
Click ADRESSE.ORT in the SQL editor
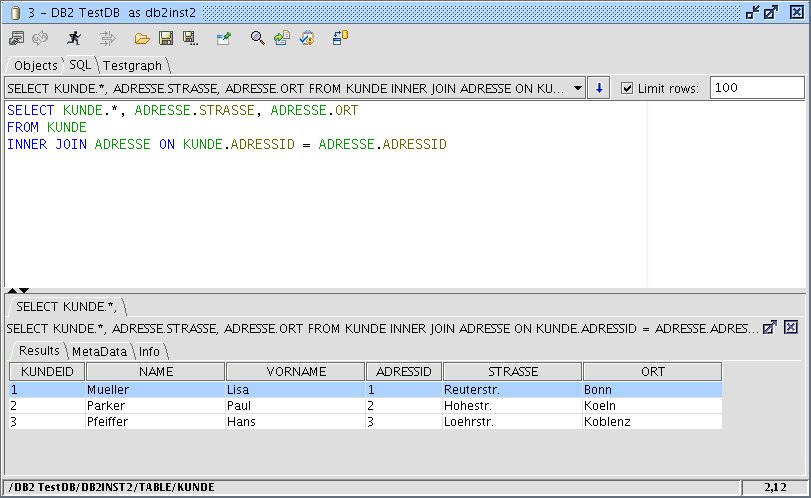[314, 110]
